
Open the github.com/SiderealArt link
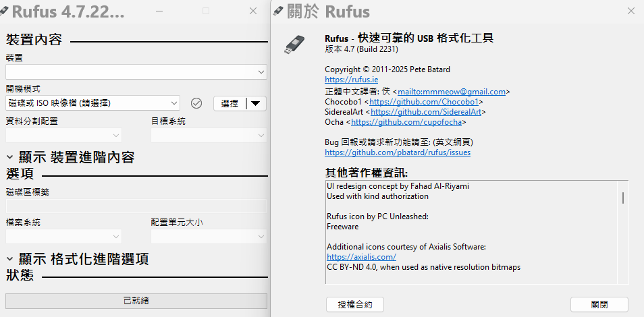pyautogui.click(x=426, y=112)
